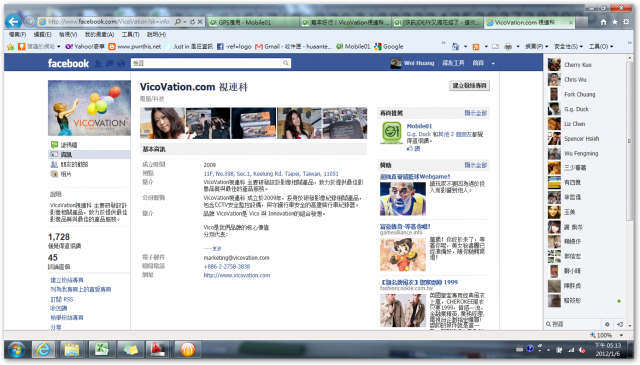Click the Facebook search magnifier icon
Image resolution: width=640 pixels, height=365 pixels.
coord(286,63)
